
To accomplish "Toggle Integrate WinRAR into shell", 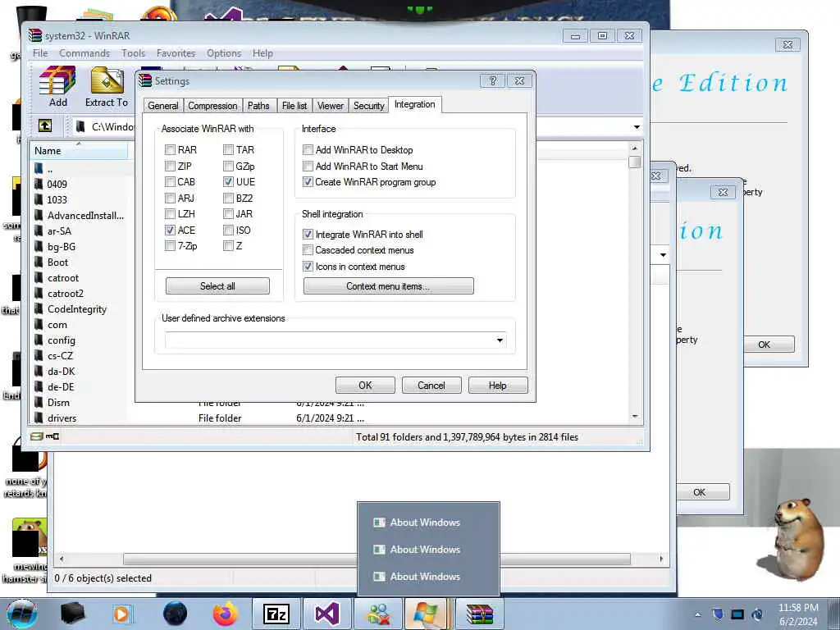I will 308,234.
